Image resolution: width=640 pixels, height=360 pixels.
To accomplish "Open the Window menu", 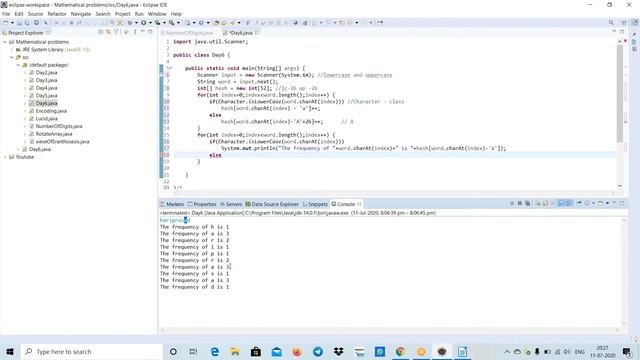I will click(x=157, y=14).
